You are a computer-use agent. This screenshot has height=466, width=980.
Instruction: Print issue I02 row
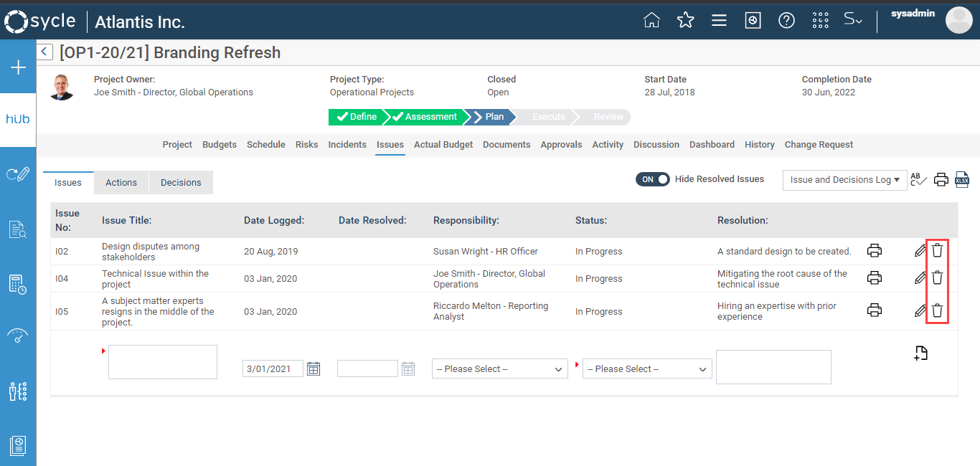(875, 251)
